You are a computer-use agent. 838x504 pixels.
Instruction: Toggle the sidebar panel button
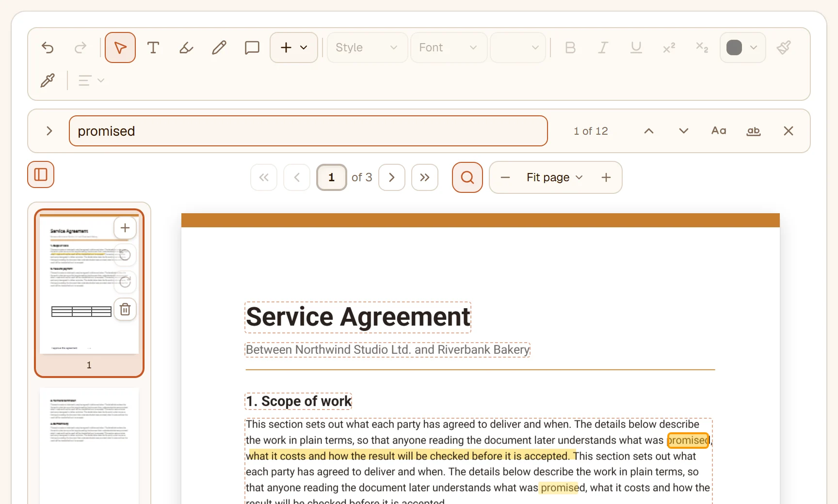pos(41,174)
